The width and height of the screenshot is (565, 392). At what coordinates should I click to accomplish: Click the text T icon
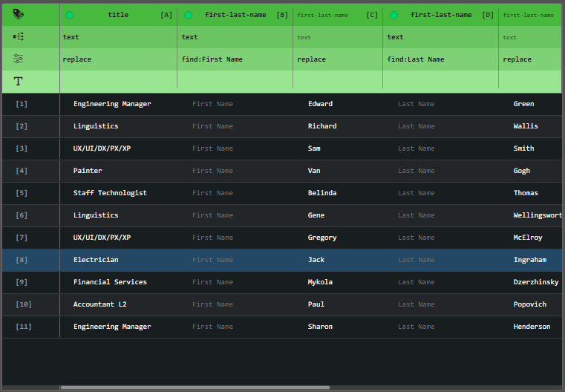pos(19,81)
